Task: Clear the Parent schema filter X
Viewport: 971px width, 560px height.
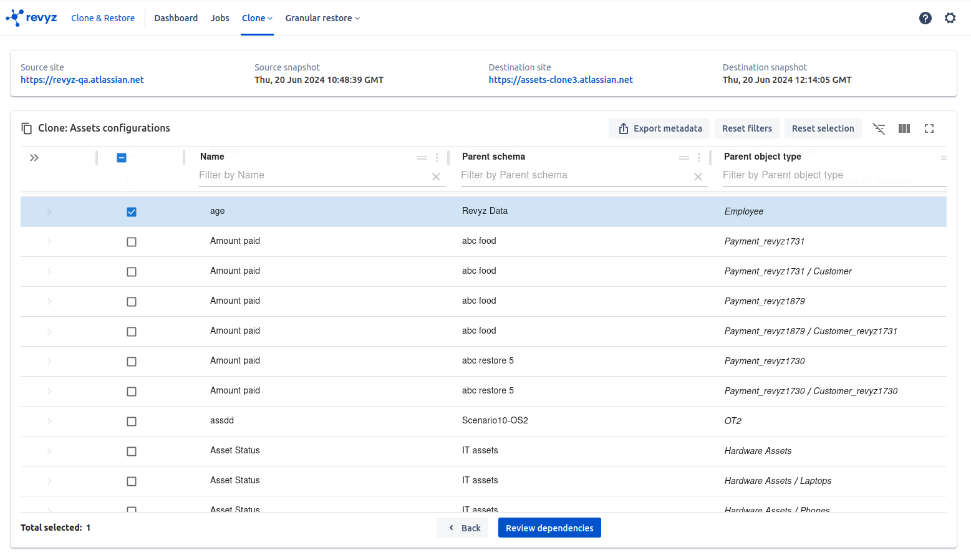Action: coord(698,177)
